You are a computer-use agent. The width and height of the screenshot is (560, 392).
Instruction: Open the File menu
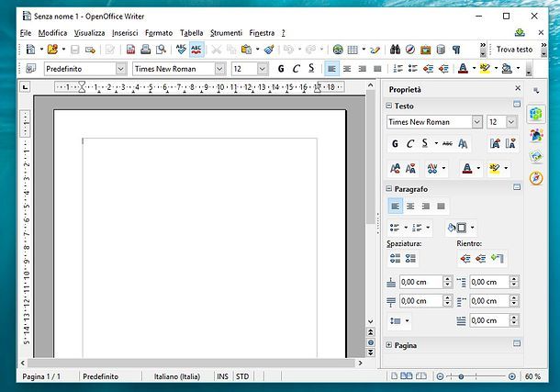26,33
